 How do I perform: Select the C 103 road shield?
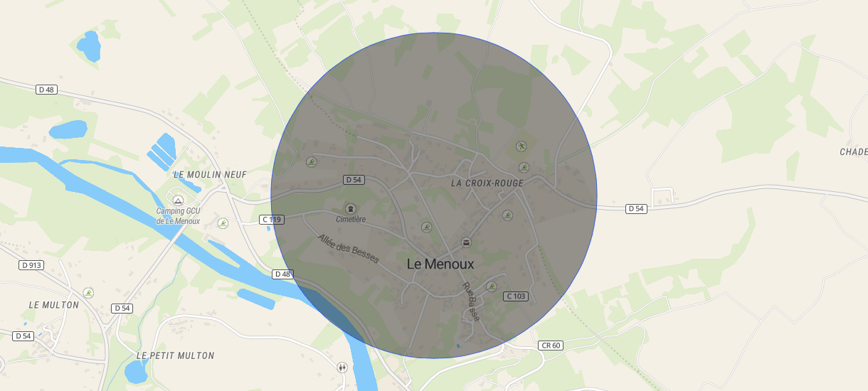tap(516, 296)
